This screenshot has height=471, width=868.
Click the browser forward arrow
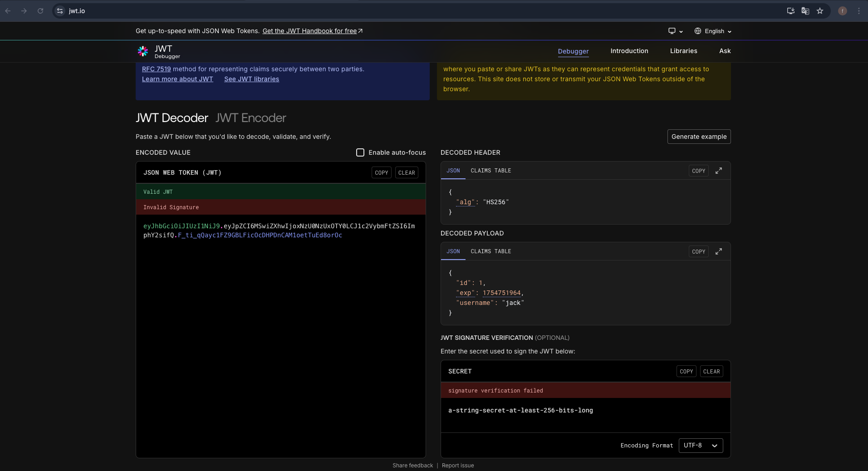pyautogui.click(x=24, y=11)
